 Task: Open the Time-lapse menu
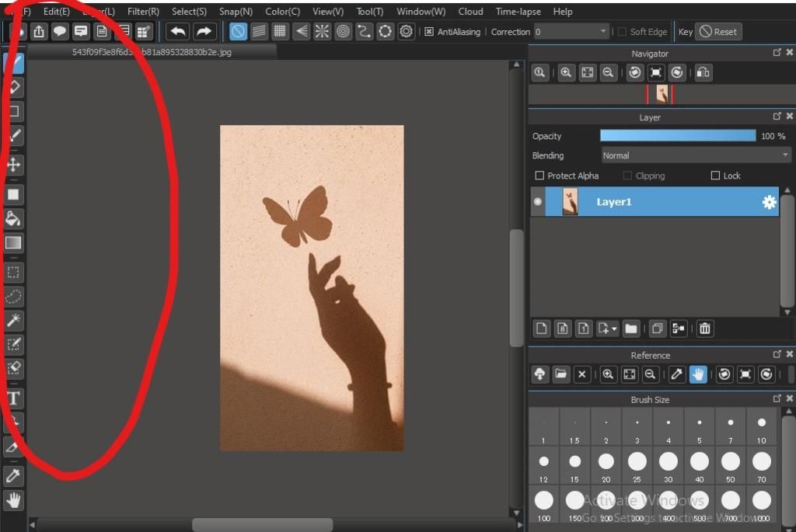[x=518, y=11]
